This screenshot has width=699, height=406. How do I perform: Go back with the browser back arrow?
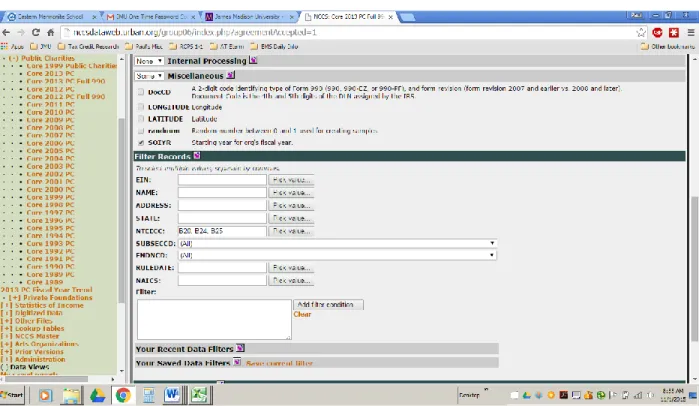pyautogui.click(x=6, y=33)
